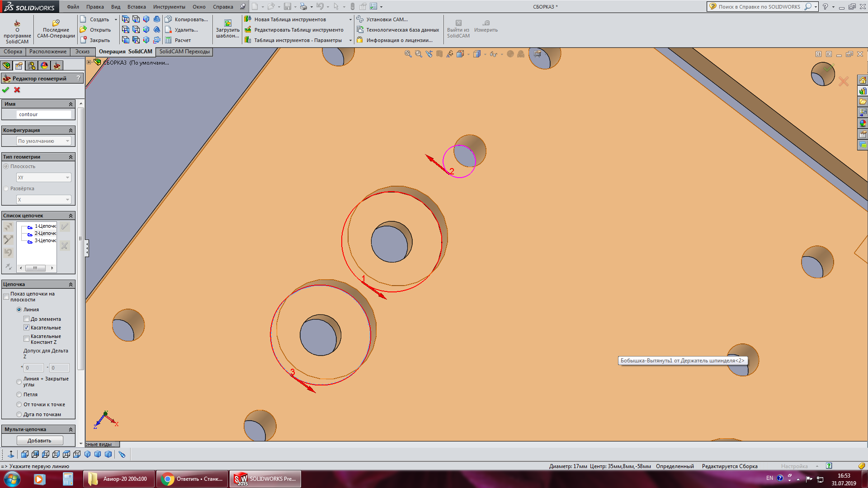Collapse the Список цепочек section

[71, 216]
